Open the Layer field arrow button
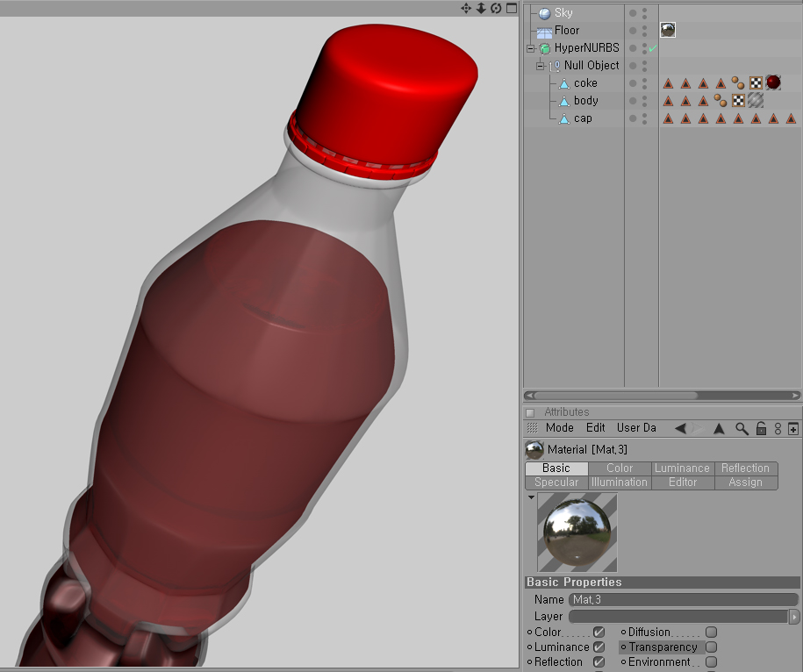This screenshot has height=672, width=803. pos(793,617)
